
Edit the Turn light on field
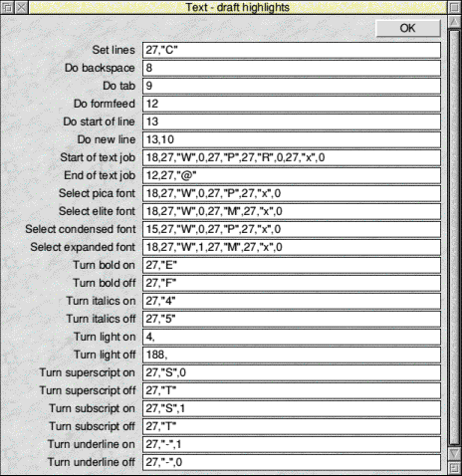pyautogui.click(x=292, y=337)
